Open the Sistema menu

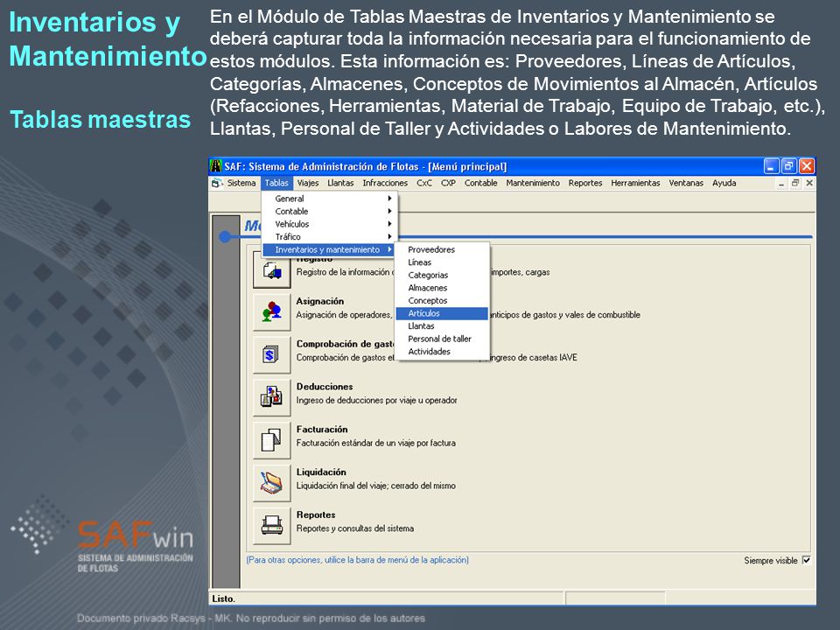[241, 183]
